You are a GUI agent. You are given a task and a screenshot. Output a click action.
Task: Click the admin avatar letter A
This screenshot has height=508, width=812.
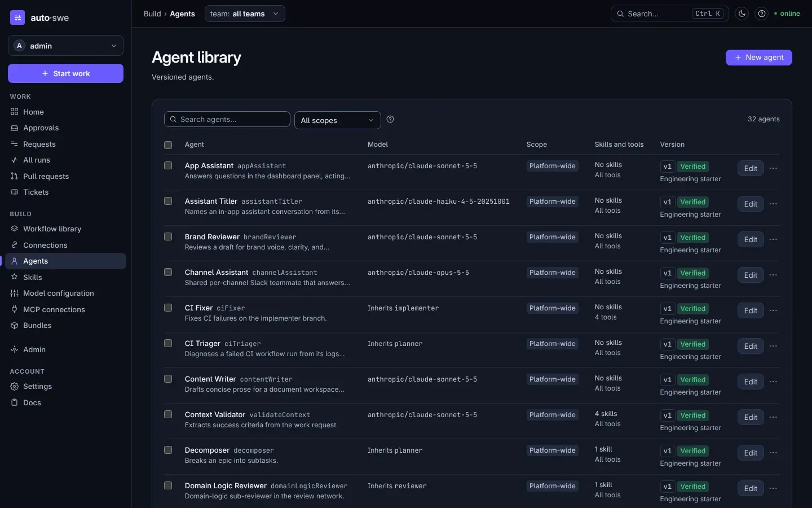(19, 46)
